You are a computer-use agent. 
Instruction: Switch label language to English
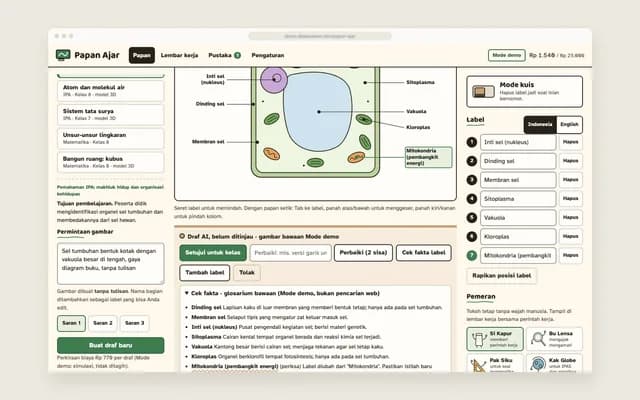(569, 124)
